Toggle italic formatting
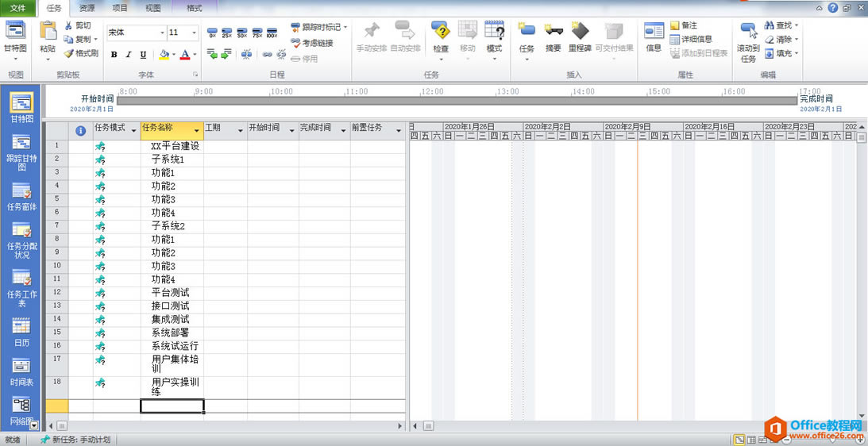Viewport: 868px width, 446px height. 129,55
